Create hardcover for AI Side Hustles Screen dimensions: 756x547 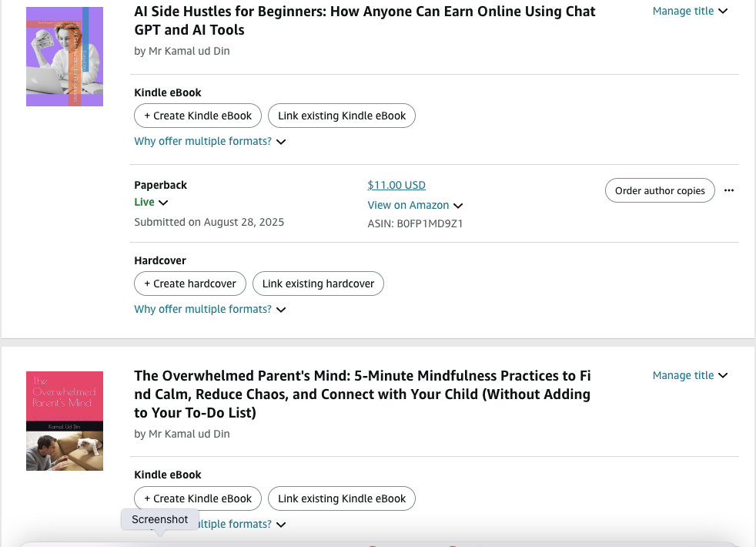tap(190, 284)
